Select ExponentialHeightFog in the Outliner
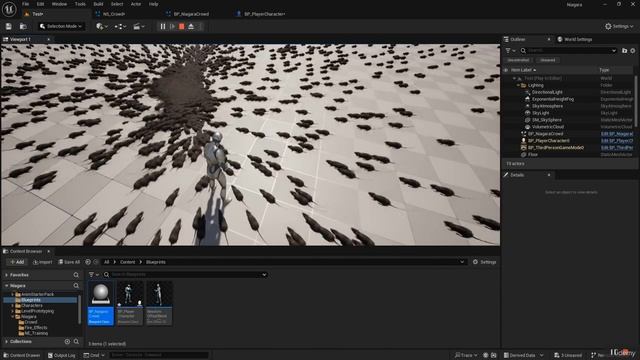This screenshot has width=640, height=360. (x=552, y=99)
